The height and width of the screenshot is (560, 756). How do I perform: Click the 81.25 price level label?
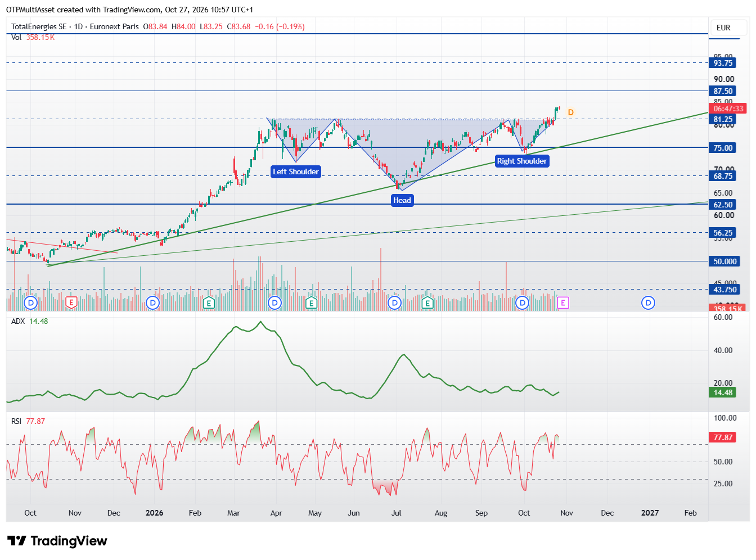[x=723, y=119]
